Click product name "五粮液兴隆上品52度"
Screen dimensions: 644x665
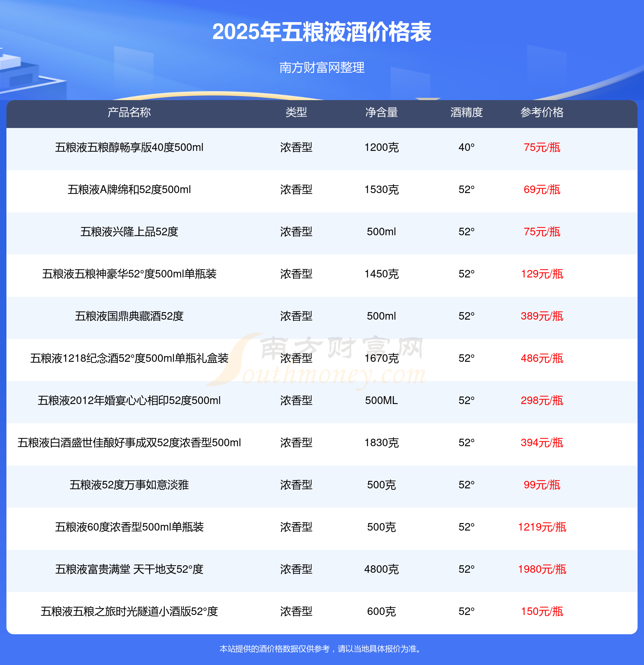[129, 232]
